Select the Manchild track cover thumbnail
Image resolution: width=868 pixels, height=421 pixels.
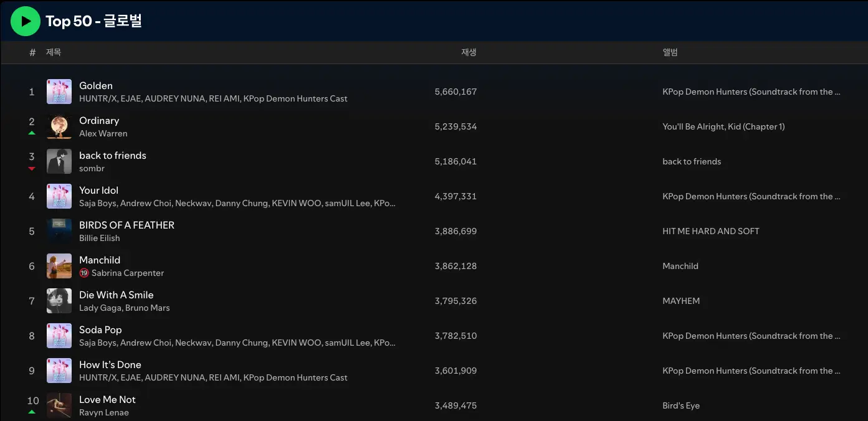[59, 266]
